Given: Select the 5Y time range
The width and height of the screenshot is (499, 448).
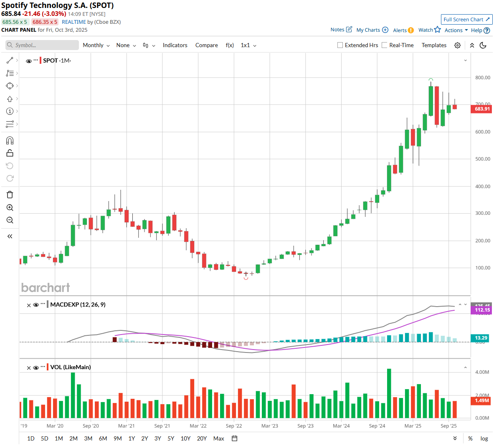Looking at the screenshot, I should tap(171, 438).
